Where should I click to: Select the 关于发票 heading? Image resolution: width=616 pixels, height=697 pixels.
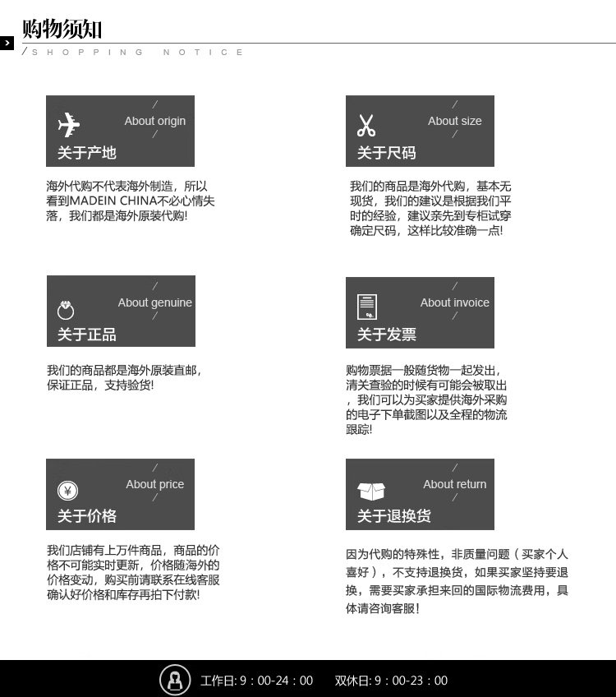coord(386,335)
